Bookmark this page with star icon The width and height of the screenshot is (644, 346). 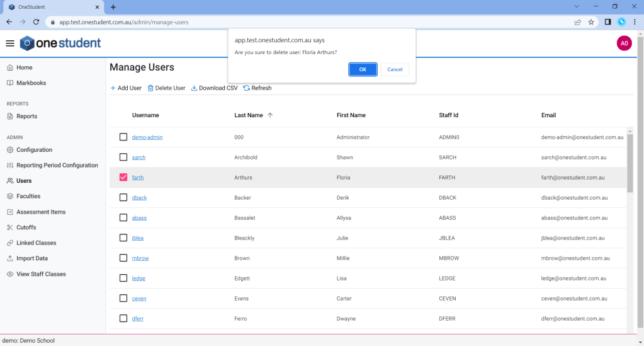(591, 22)
